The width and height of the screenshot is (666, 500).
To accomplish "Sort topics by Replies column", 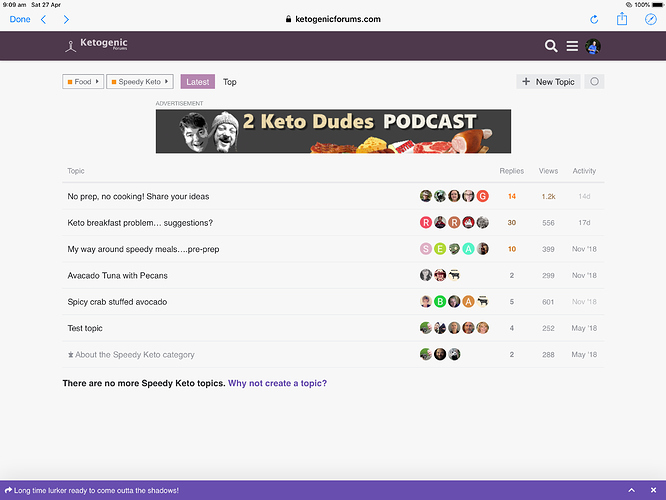I will pos(511,171).
